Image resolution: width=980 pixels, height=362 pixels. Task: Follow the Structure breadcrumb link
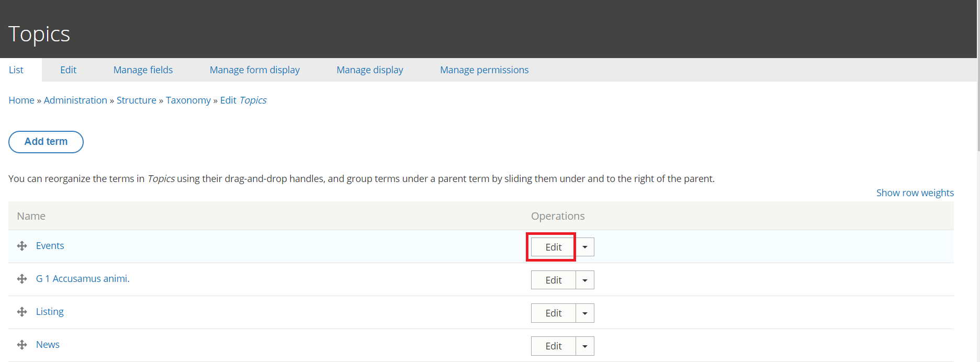pos(136,100)
